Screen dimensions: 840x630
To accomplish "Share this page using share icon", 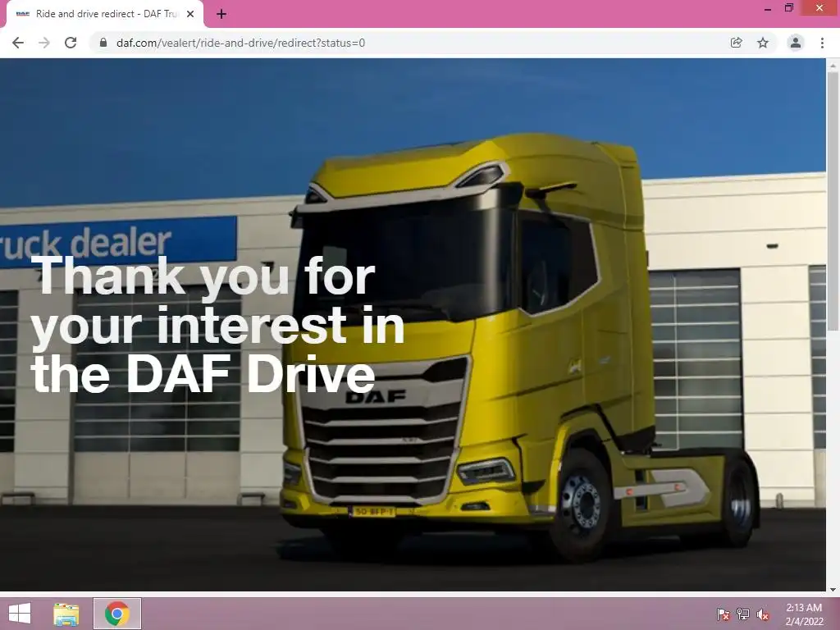I will pos(736,43).
